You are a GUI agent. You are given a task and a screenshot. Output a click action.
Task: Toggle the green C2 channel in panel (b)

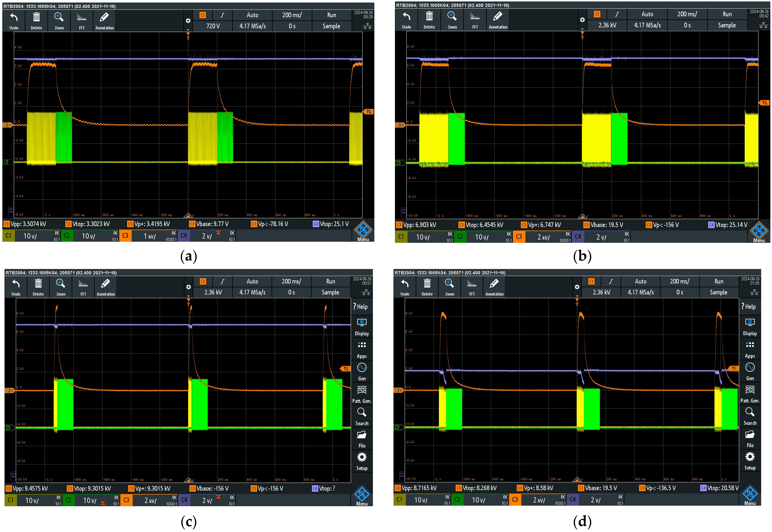point(460,237)
